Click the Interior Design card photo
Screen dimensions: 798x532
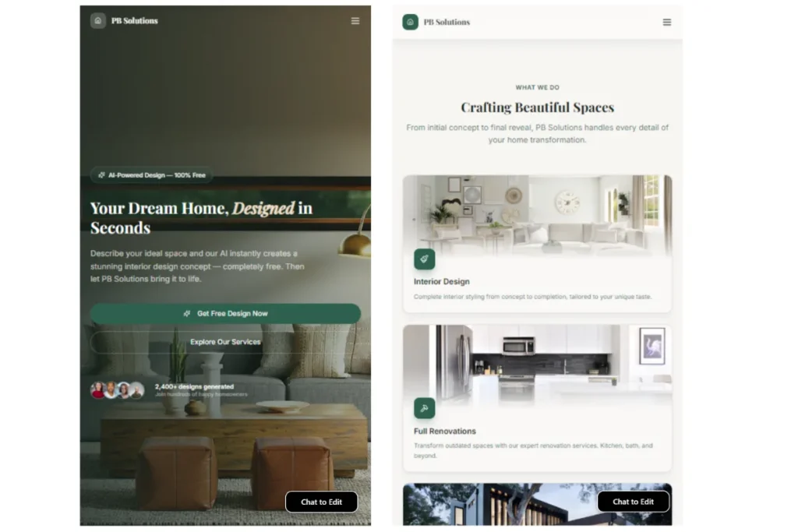tap(537, 214)
